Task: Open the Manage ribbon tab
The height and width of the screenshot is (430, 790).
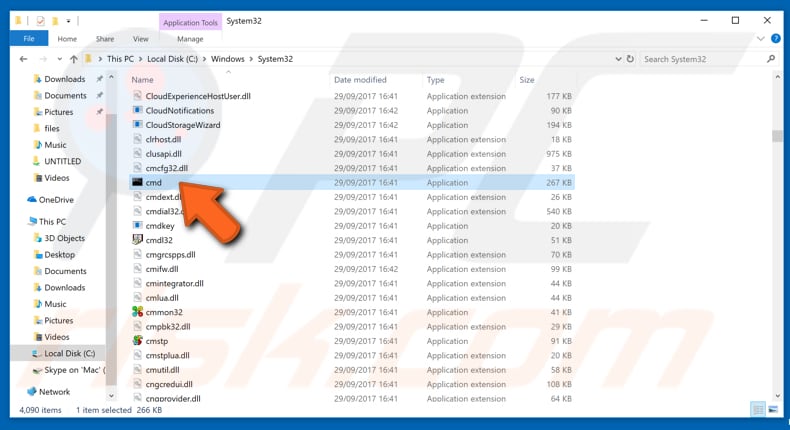Action: tap(190, 39)
